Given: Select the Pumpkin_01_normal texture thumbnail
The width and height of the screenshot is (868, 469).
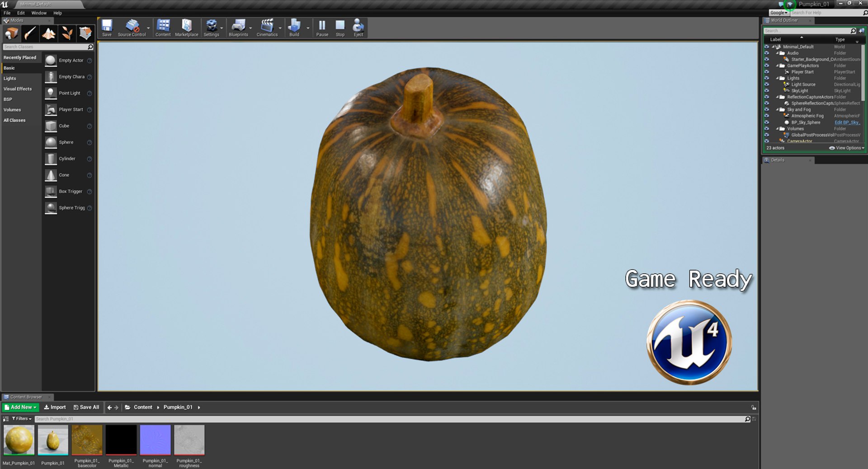Looking at the screenshot, I should click(155, 440).
